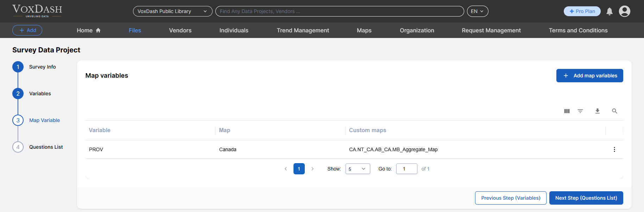
Task: Click the VoxDash logo
Action: coord(37,11)
